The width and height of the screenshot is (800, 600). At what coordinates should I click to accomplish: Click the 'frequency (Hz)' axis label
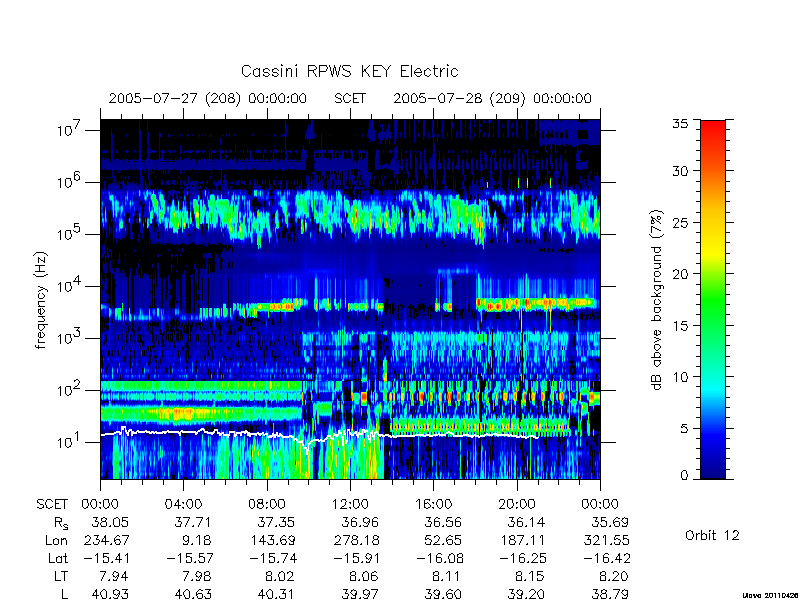pos(41,300)
